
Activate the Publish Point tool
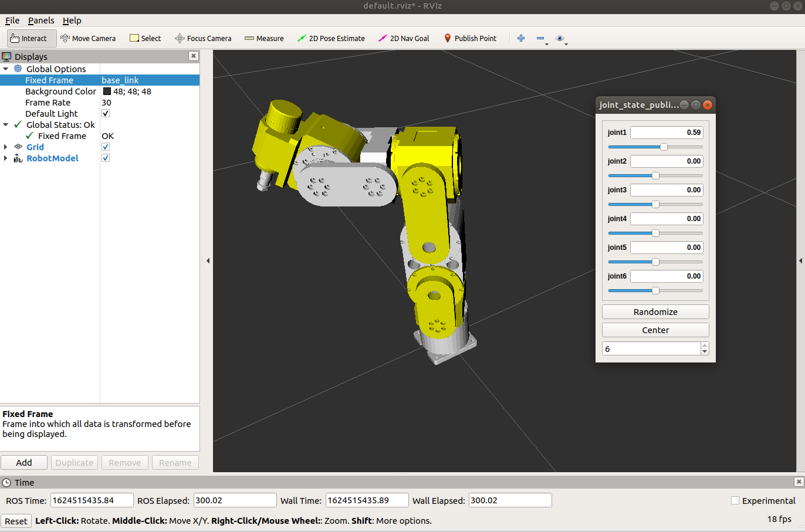pyautogui.click(x=470, y=38)
